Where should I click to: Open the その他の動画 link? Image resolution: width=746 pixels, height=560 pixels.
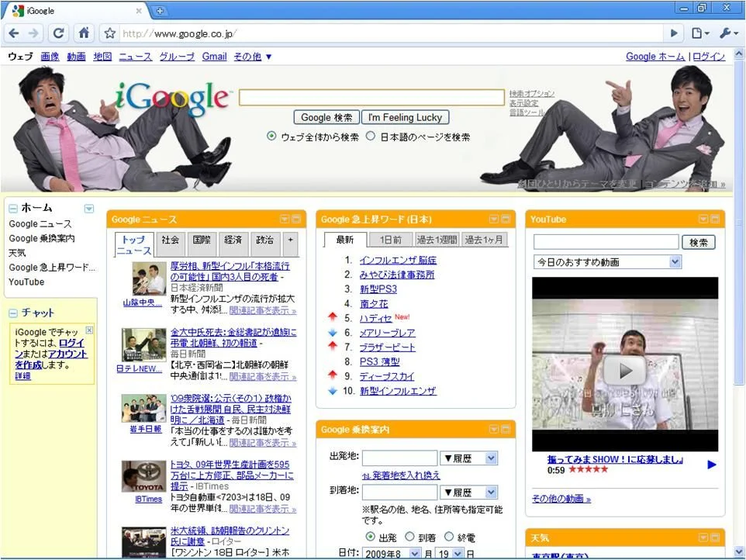point(561,499)
